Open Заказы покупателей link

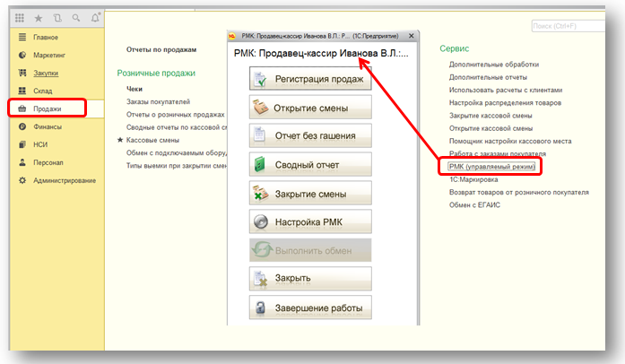[158, 101]
